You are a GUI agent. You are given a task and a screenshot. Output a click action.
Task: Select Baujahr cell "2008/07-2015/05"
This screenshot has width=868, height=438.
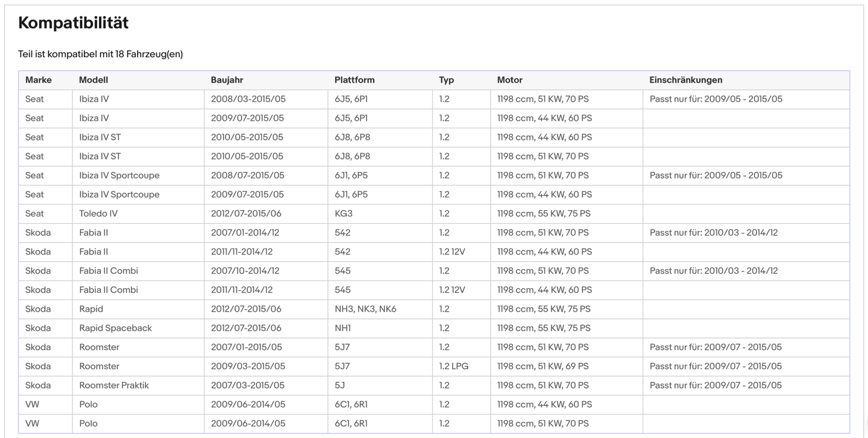pyautogui.click(x=247, y=176)
